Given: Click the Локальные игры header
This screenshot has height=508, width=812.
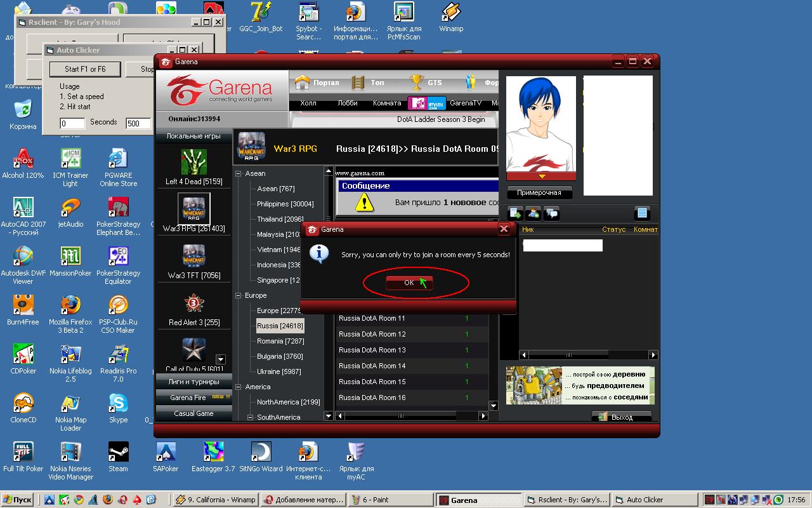Looking at the screenshot, I should [193, 136].
